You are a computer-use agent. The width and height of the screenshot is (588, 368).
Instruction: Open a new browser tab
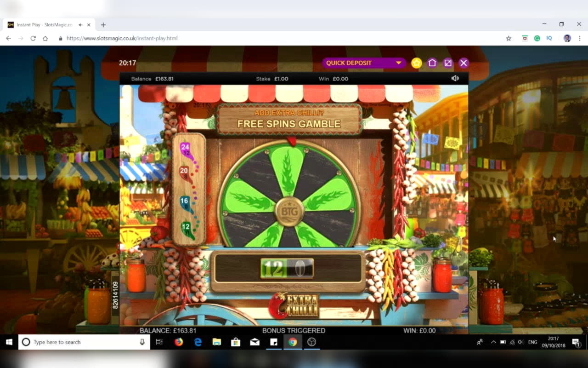[103, 25]
